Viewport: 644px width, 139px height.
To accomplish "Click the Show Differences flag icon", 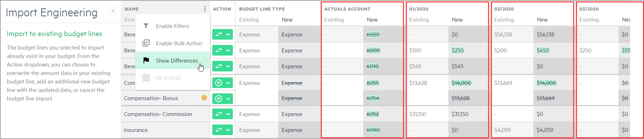I will coord(146,60).
